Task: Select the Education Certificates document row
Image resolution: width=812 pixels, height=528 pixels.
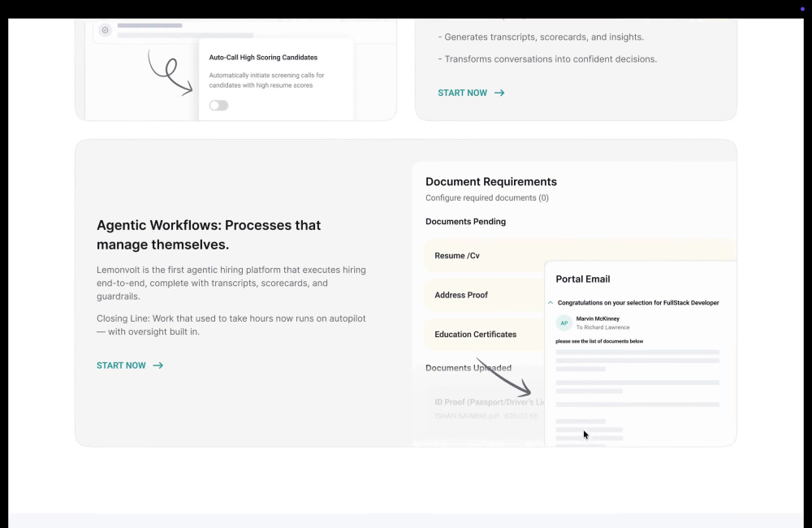Action: pyautogui.click(x=484, y=334)
